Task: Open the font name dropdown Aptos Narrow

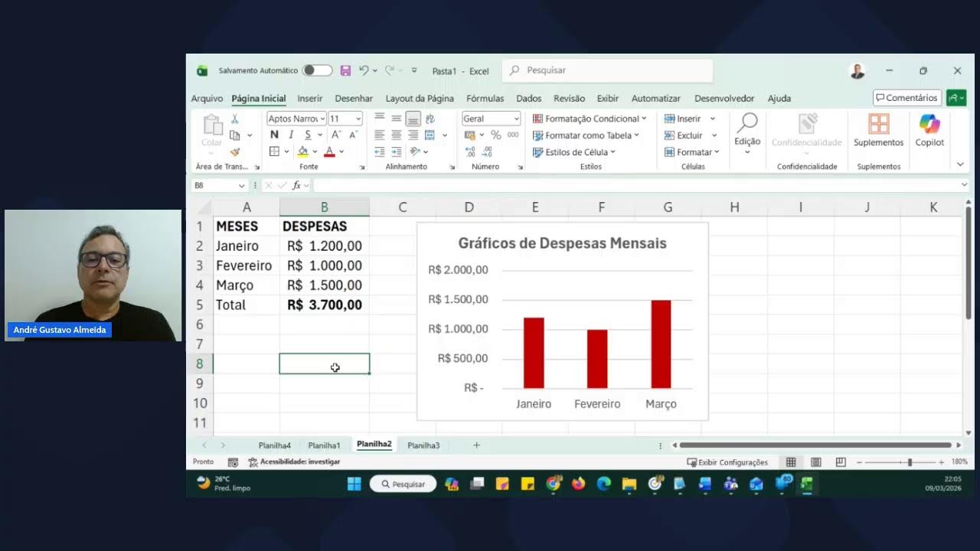Action: click(322, 119)
